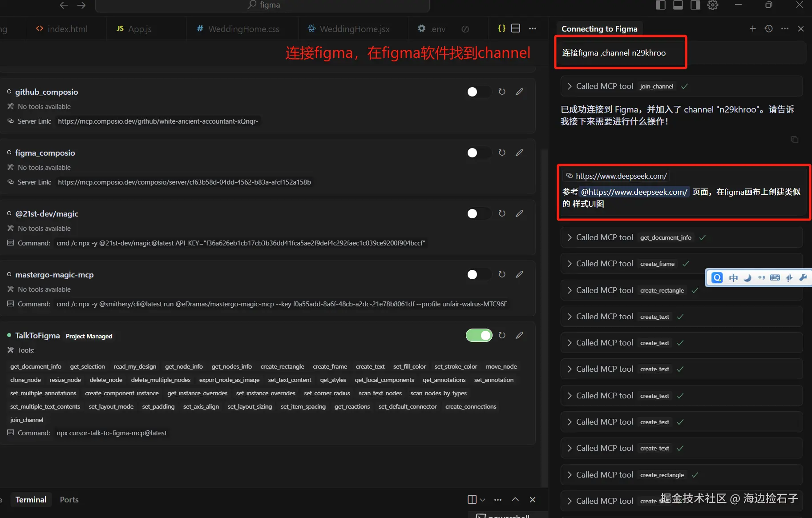Open chat history clock icon
The height and width of the screenshot is (518, 812).
(768, 28)
